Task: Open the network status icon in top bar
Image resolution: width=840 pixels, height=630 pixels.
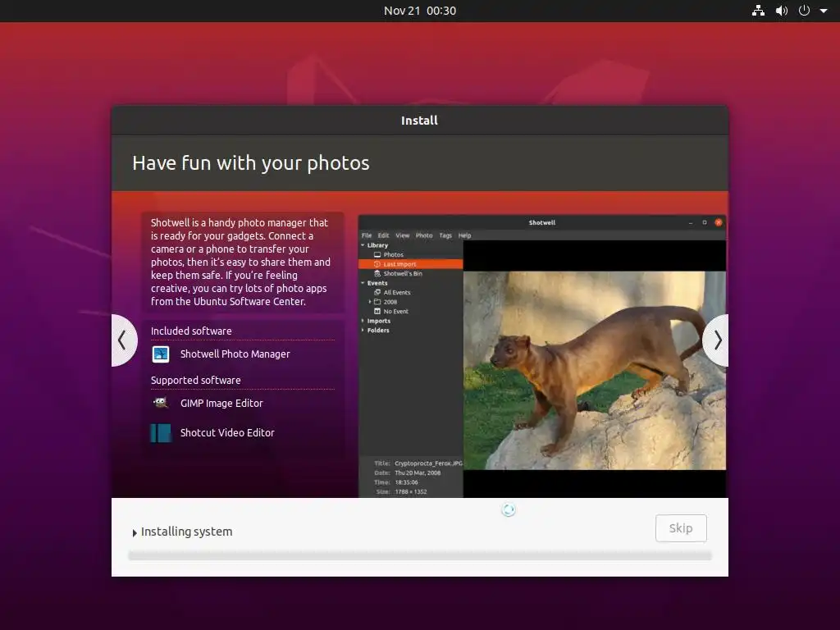Action: pos(758,11)
